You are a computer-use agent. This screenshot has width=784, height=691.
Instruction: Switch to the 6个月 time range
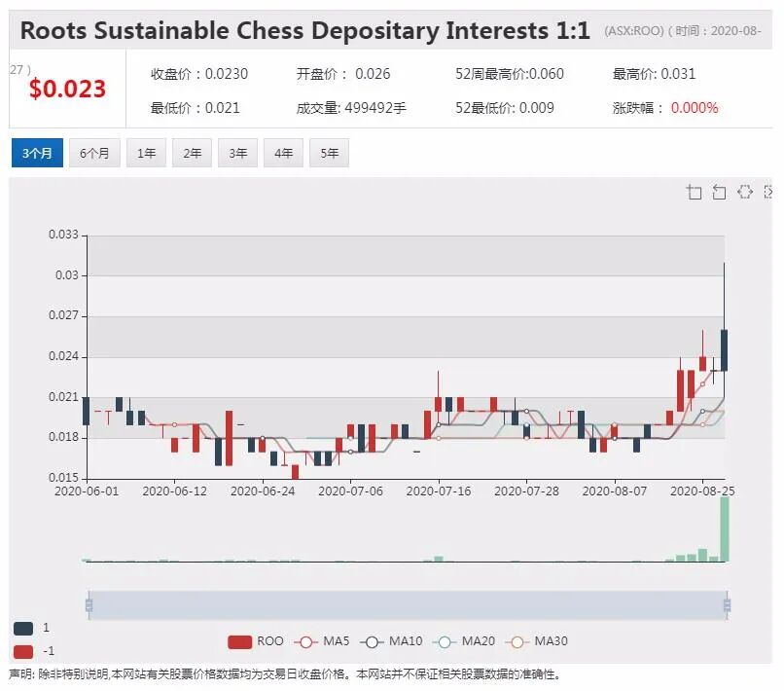pyautogui.click(x=94, y=153)
